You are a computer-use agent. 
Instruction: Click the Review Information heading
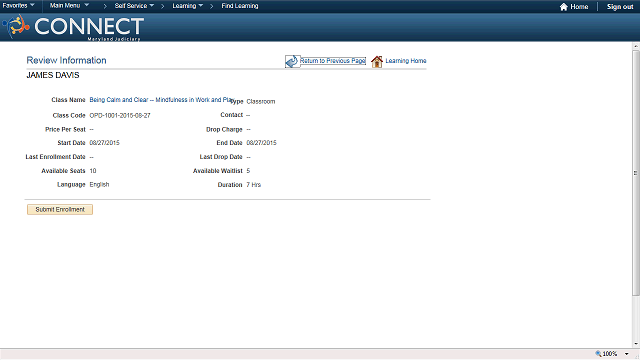[x=67, y=60]
